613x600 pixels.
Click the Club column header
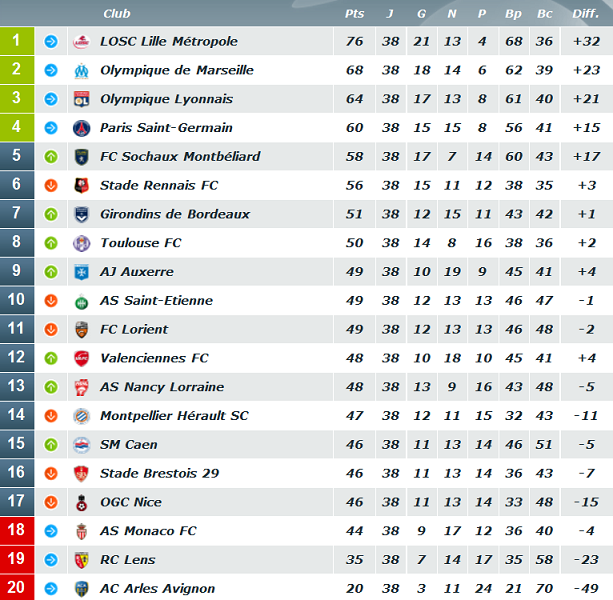click(x=117, y=14)
